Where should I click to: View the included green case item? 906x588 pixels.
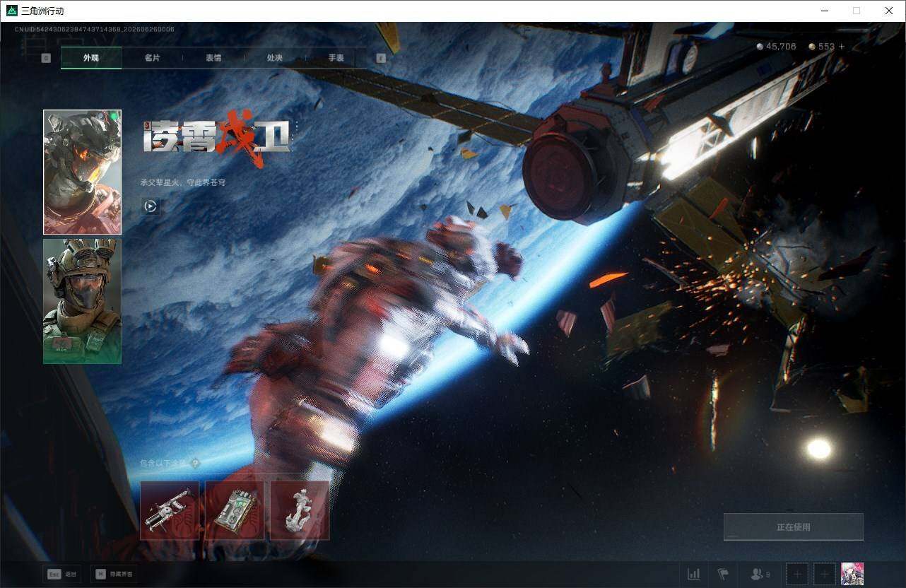click(235, 510)
